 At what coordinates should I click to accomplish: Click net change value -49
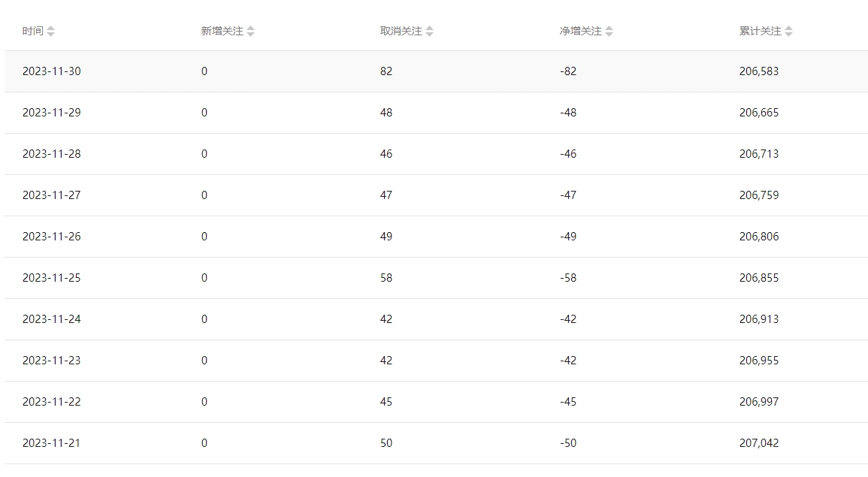[x=568, y=237]
